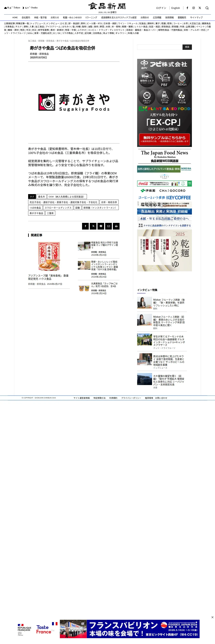Viewport: 215px width, 644px height.
Task: Open サイトマップ menu item
Action: pyautogui.click(x=196, y=18)
